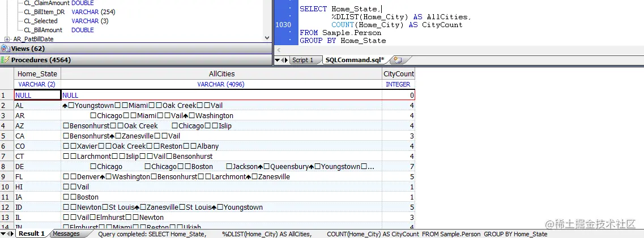The width and height of the screenshot is (644, 238).
Task: Go to previous script tab arrow
Action: click(x=282, y=60)
